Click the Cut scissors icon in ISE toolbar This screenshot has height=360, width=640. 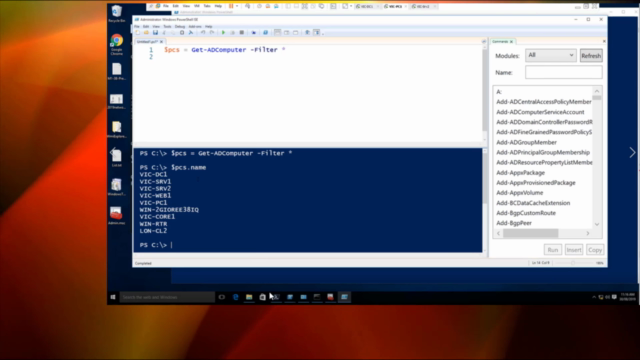point(164,33)
